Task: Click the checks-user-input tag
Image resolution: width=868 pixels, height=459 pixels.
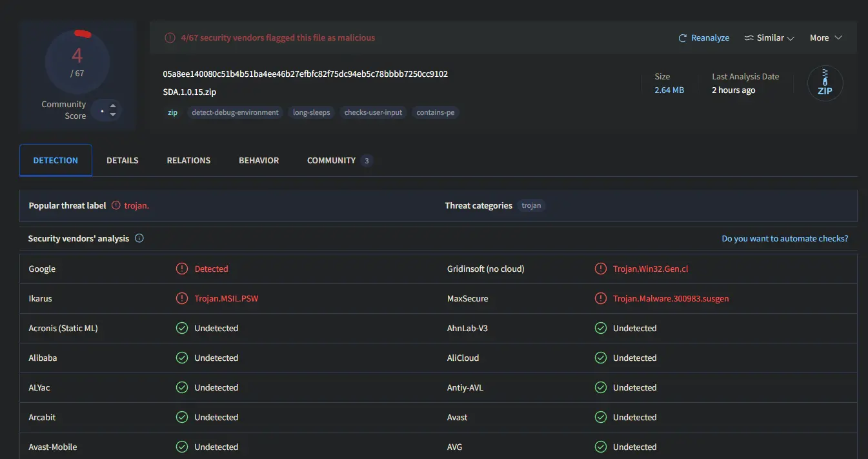Action: pos(373,112)
